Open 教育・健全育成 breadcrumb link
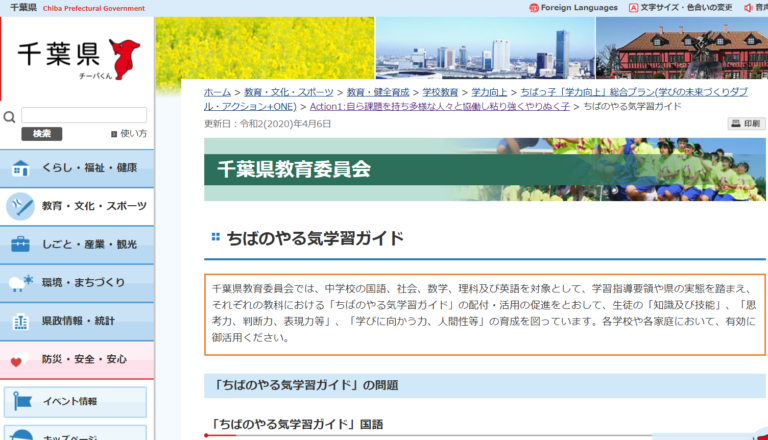 (x=378, y=92)
